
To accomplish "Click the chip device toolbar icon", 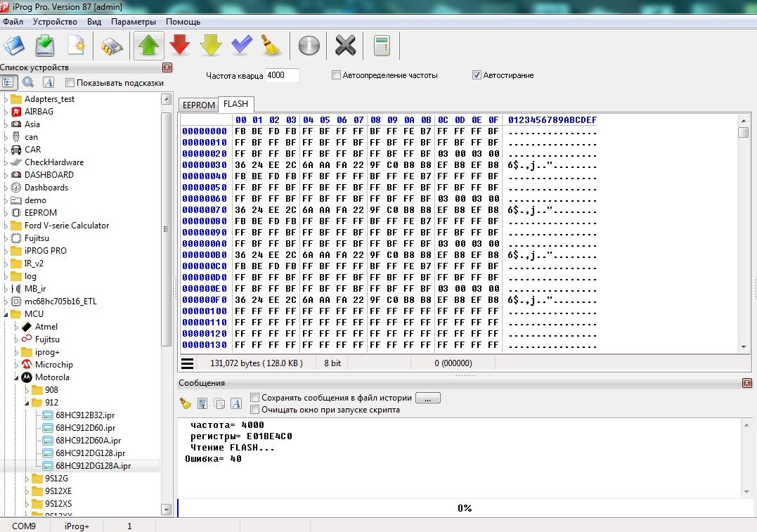I will coord(112,46).
